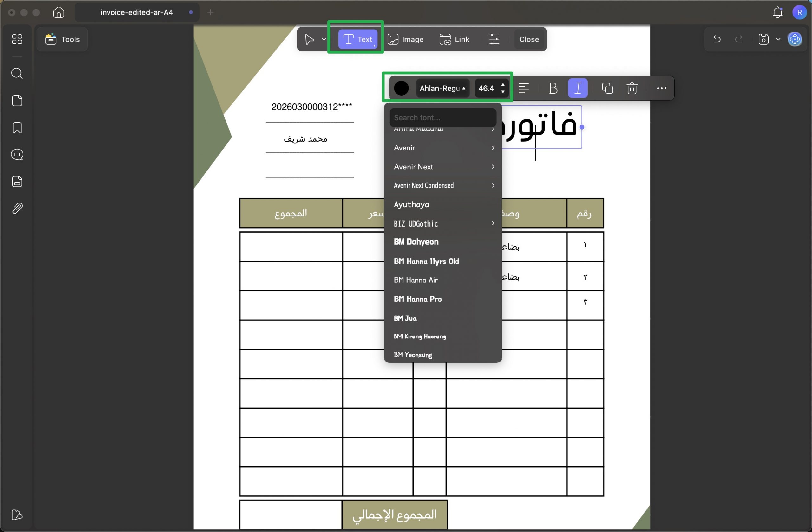
Task: Open pointer tool dropdown chevron
Action: [x=324, y=39]
